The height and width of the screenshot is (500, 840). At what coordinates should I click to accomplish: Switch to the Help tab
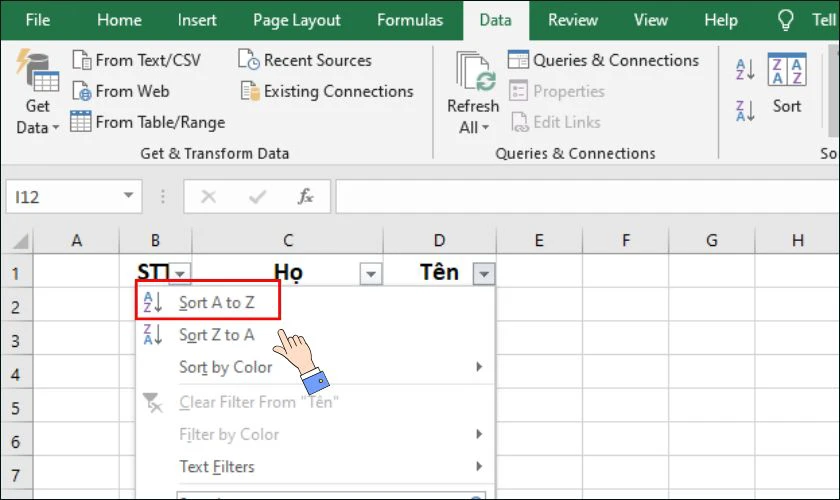click(x=721, y=20)
